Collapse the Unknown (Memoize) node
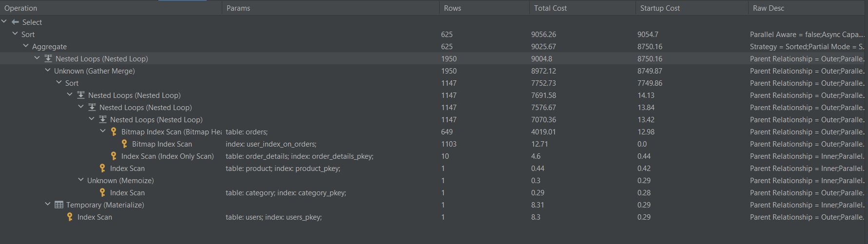 coord(81,180)
